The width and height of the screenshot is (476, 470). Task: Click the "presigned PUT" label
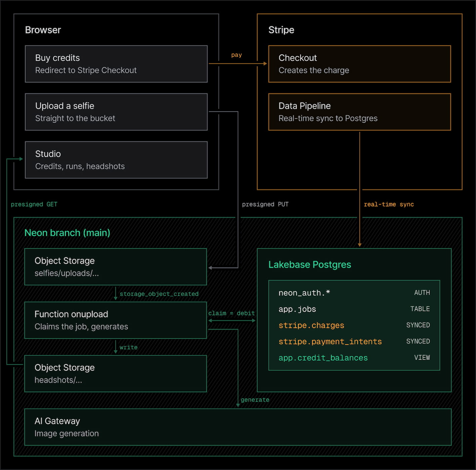(265, 204)
